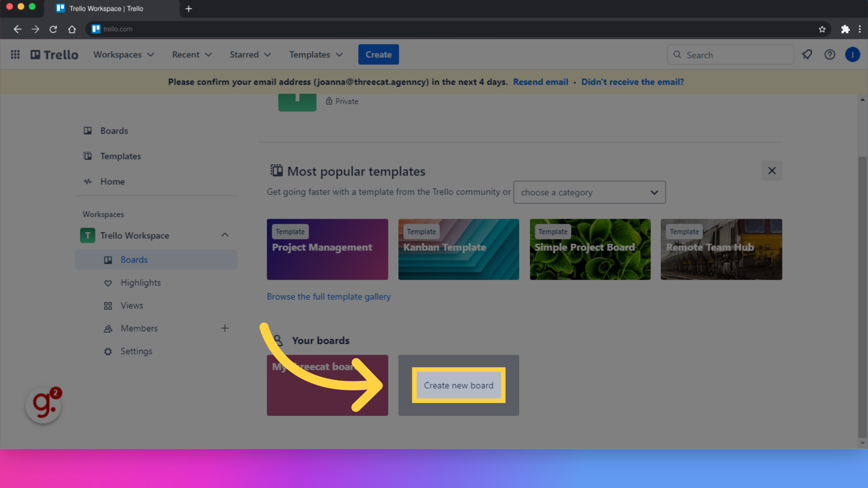Click the Project Management template thumbnail
Screen dimensions: 868x488
327,249
